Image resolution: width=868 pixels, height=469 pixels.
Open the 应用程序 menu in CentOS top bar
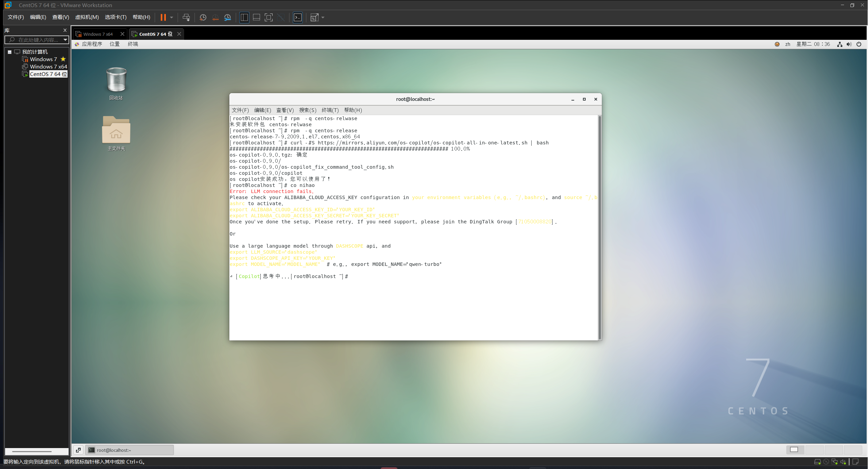92,44
